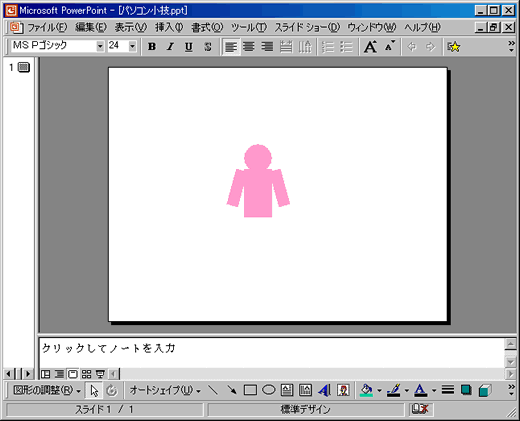
Task: Click spelling status icon in status bar
Action: (420, 409)
